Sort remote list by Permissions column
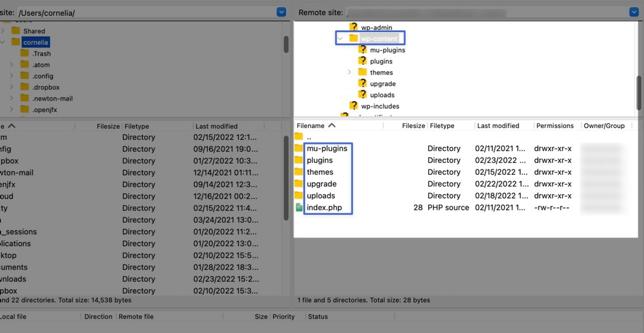 click(x=555, y=126)
